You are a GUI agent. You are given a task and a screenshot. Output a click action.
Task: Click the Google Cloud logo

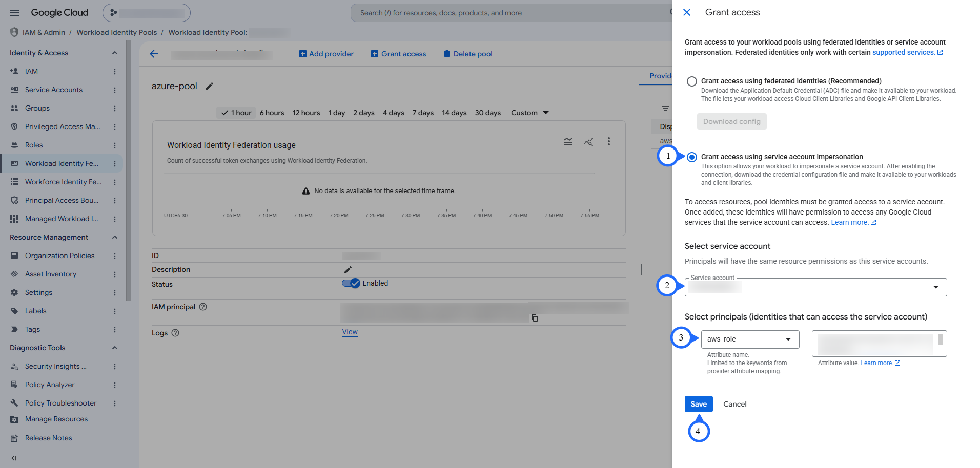coord(59,13)
